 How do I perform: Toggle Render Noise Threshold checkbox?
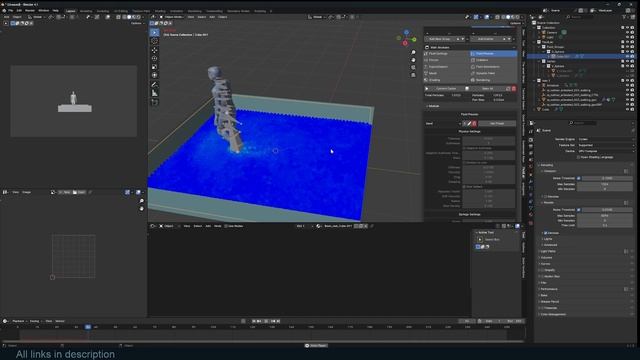pos(578,210)
